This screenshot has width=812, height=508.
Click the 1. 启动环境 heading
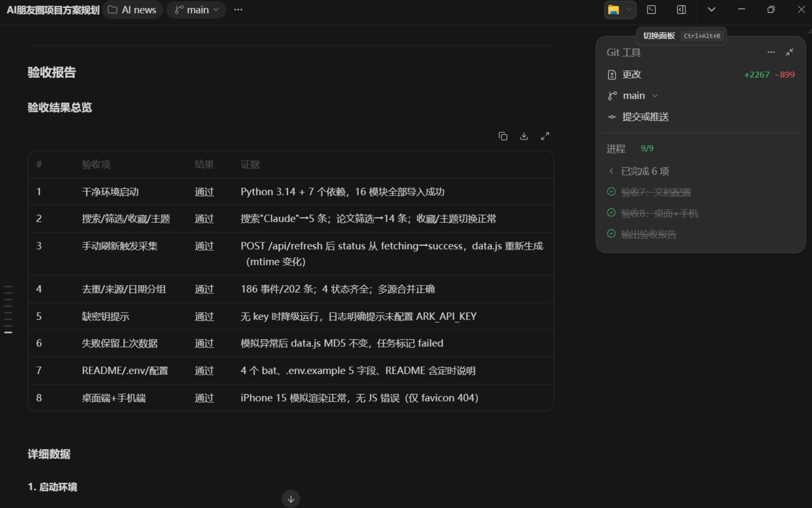pos(52,487)
